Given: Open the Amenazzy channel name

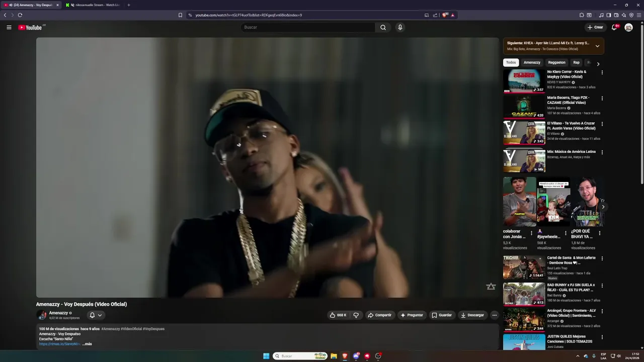Looking at the screenshot, I should 58,313.
